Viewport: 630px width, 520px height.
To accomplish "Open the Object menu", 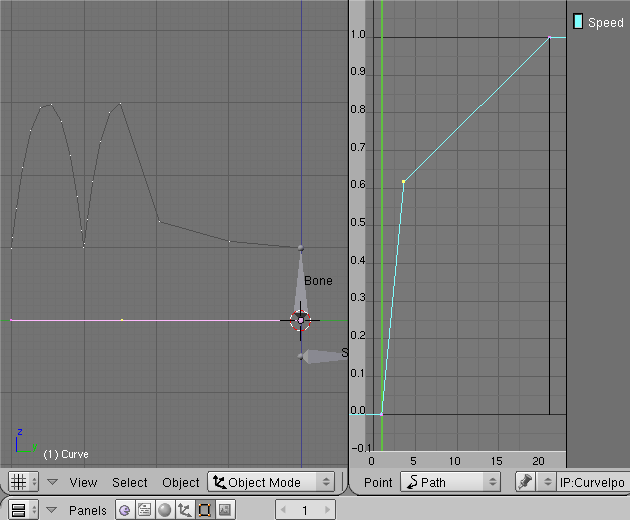I will coord(180,482).
